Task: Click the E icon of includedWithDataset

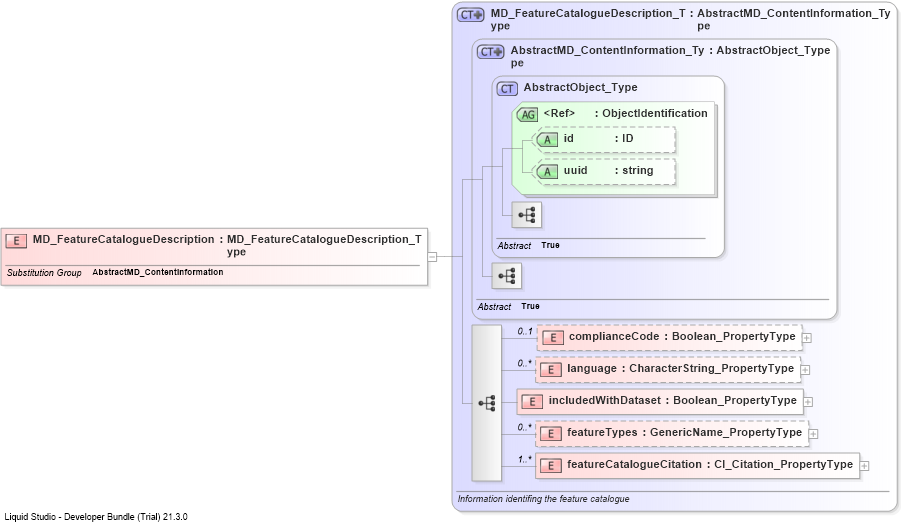Action: click(532, 402)
